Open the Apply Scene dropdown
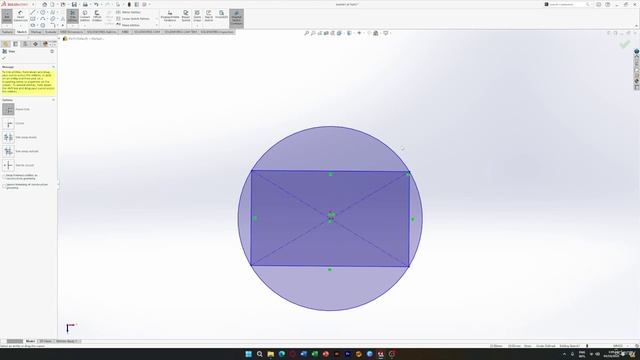The height and width of the screenshot is (360, 640). click(376, 33)
